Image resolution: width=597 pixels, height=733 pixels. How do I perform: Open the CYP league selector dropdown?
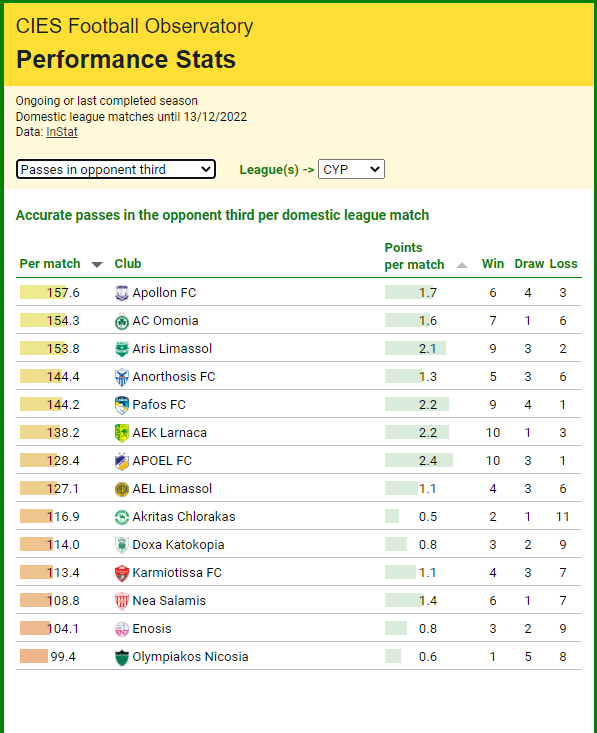click(x=351, y=169)
